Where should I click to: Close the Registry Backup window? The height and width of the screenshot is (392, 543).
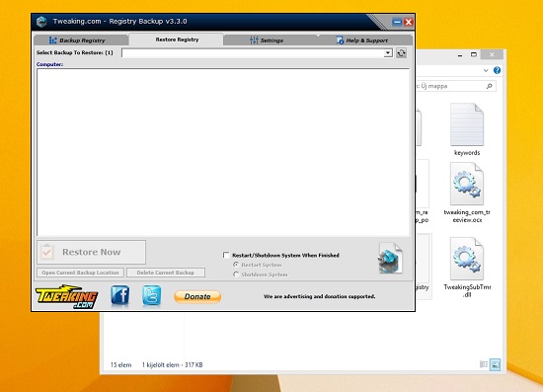click(409, 22)
